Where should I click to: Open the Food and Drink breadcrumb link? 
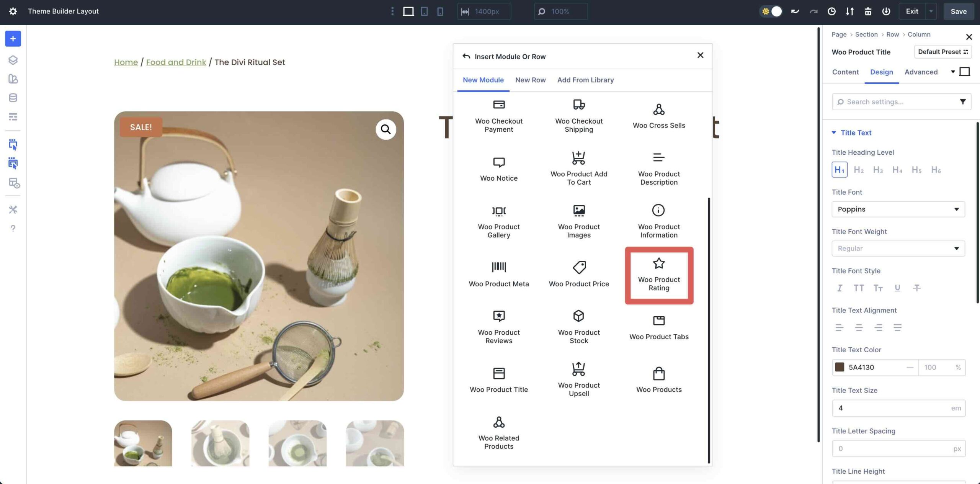176,62
